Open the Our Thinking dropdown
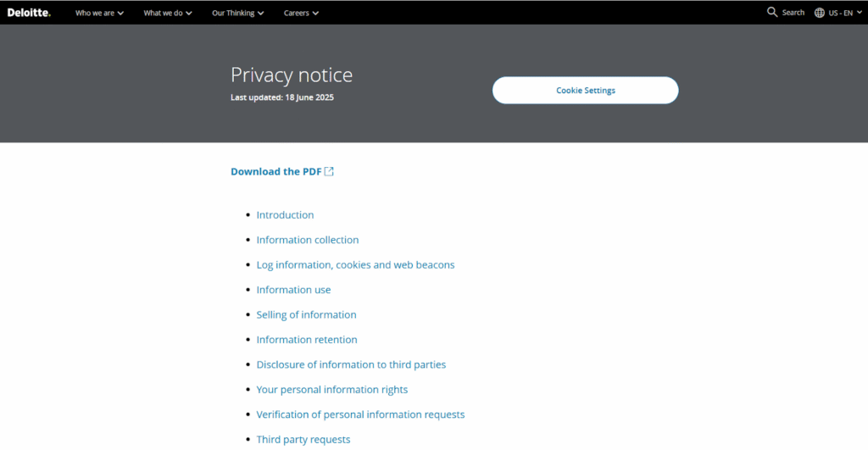868x450 pixels. coord(238,13)
